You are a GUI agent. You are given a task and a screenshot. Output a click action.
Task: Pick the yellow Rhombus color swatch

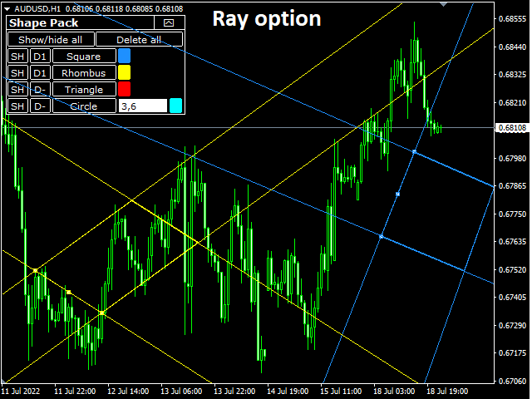(x=124, y=72)
